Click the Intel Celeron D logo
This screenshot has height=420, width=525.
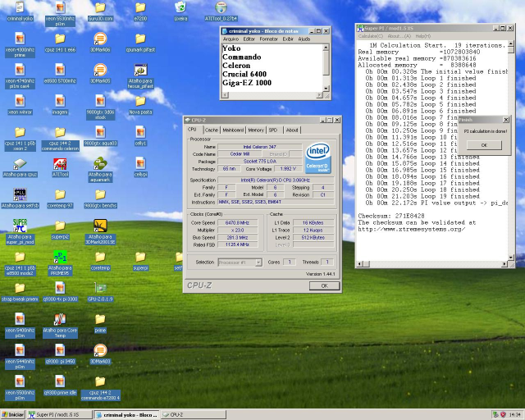318,158
